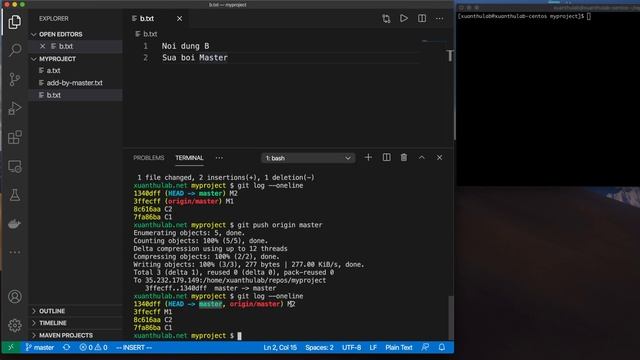Screen dimensions: 640x360
Task: Open the feedback icon in status bar
Action: [x=425, y=347]
